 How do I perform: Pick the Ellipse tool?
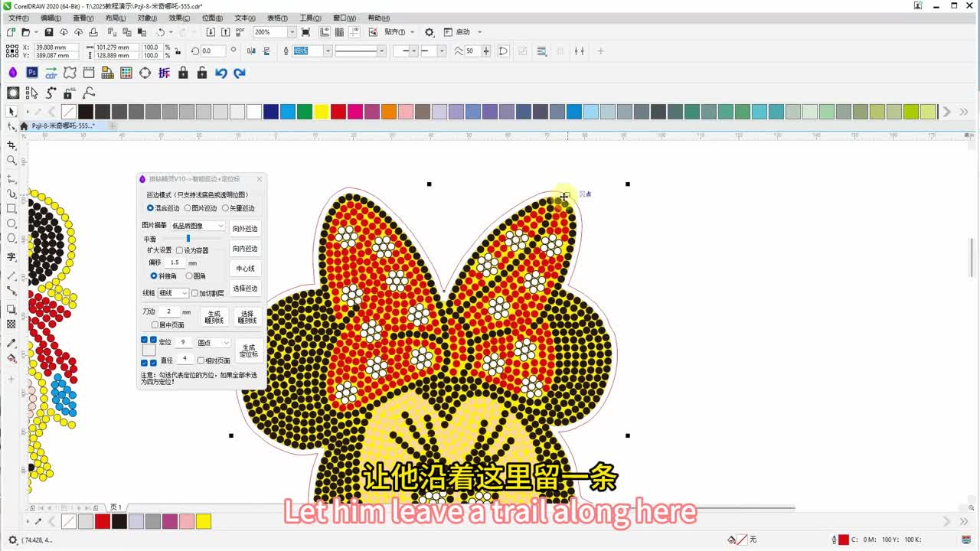click(11, 223)
